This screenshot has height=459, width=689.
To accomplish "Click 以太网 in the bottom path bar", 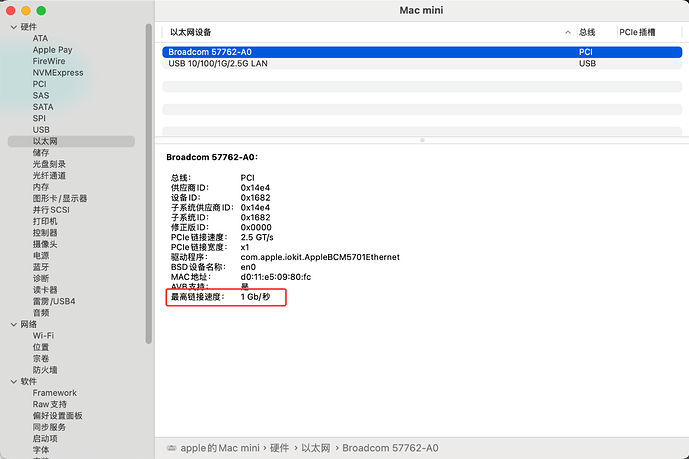I will tap(317, 448).
